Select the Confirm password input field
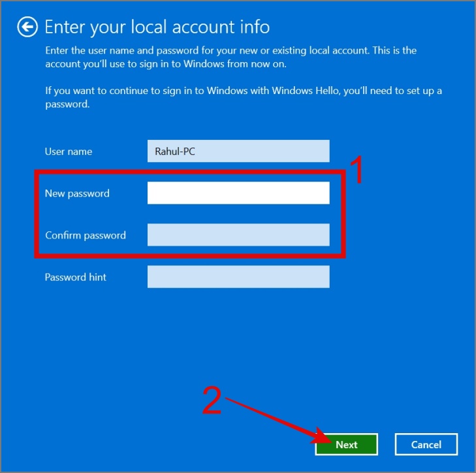The height and width of the screenshot is (473, 476). click(x=238, y=235)
